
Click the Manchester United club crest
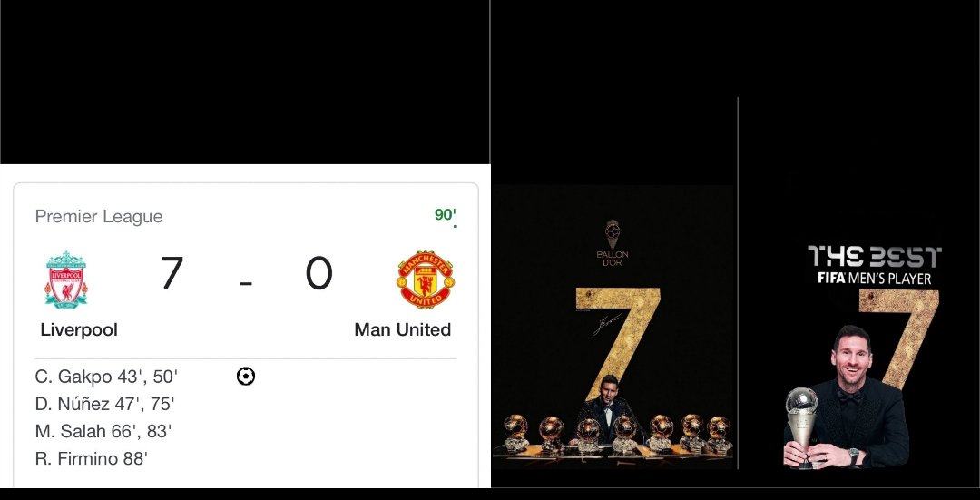pos(426,279)
